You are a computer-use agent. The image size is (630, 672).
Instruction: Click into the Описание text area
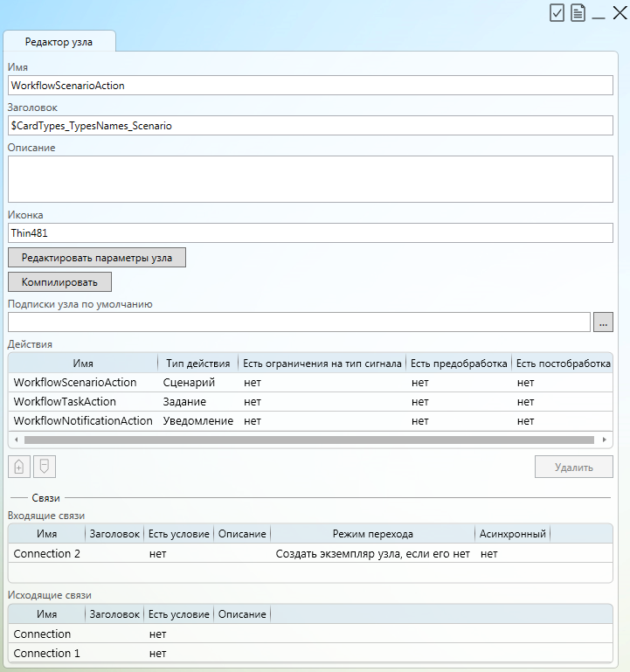coord(310,179)
